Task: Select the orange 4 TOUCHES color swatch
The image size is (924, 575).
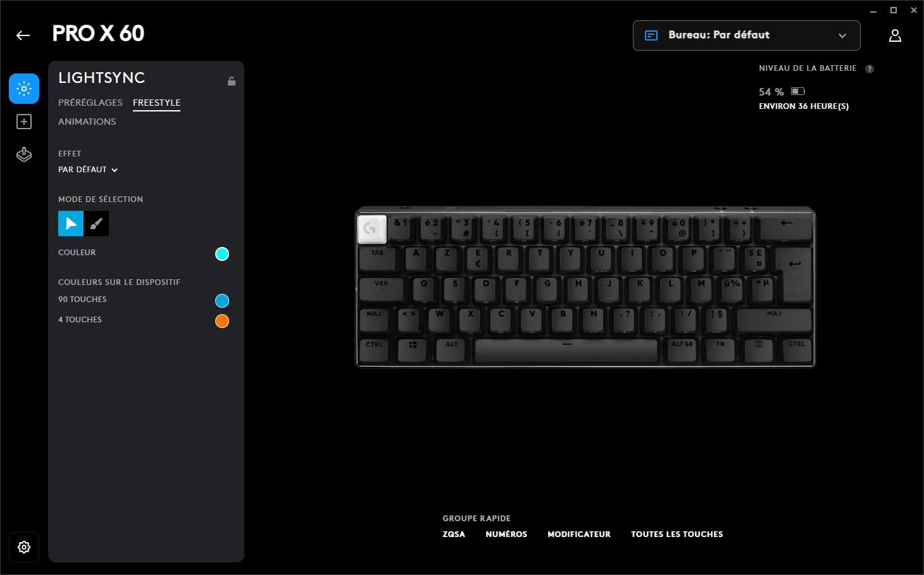Action: pyautogui.click(x=222, y=321)
